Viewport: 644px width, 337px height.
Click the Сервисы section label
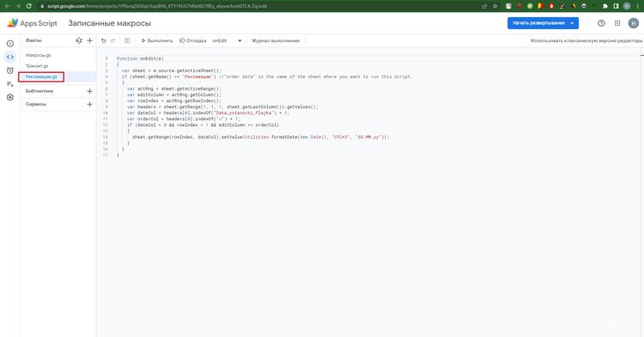tap(36, 104)
